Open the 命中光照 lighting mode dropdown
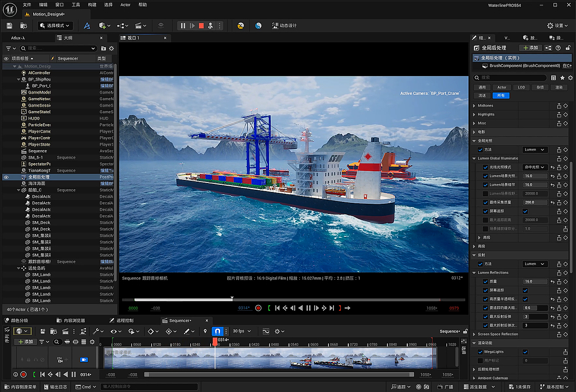Screen dimensions: 576x392 535,167
